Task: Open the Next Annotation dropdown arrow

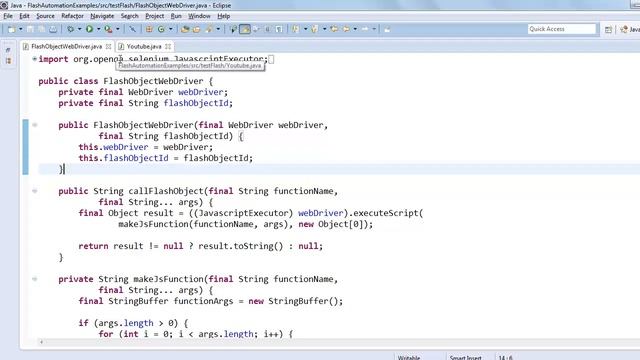Action: pos(305,29)
